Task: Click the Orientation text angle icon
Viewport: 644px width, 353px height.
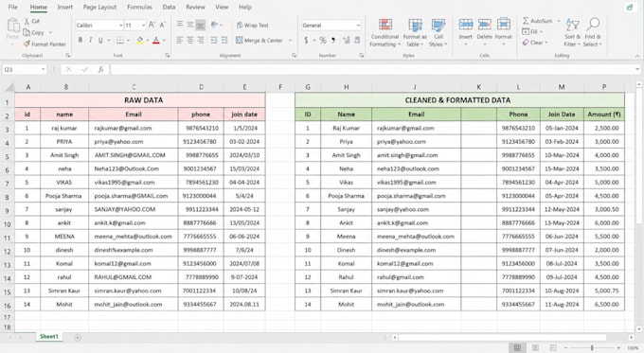Action: tap(214, 25)
